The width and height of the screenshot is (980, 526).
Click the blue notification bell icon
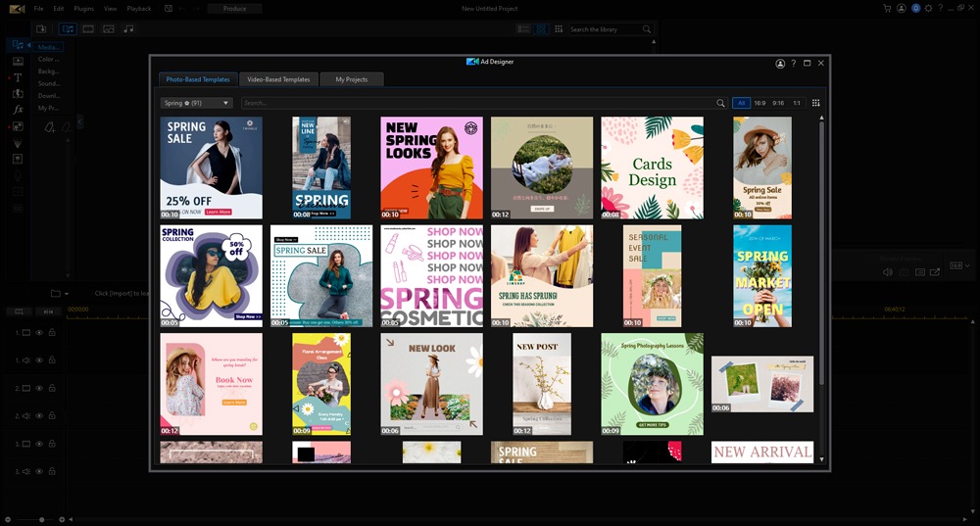[915, 8]
